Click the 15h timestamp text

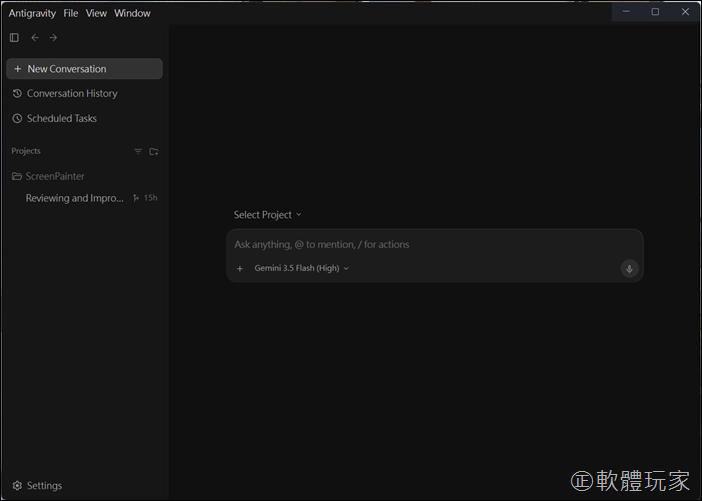coord(150,198)
